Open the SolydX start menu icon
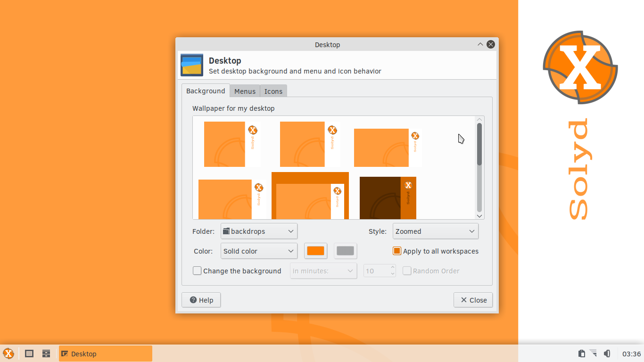This screenshot has height=362, width=644. click(x=8, y=354)
